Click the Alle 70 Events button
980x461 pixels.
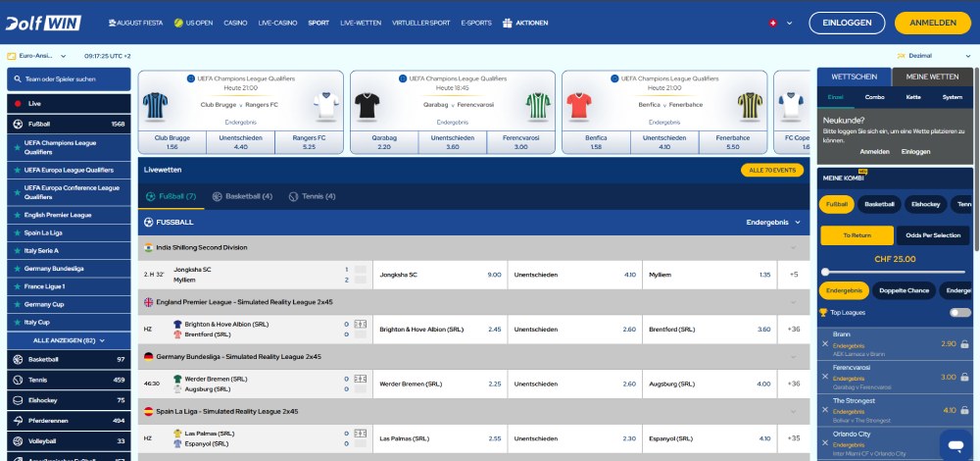click(771, 170)
